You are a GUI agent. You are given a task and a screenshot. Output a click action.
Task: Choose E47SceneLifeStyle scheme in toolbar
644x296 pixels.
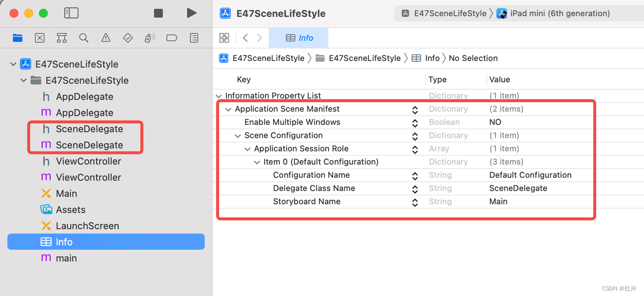pyautogui.click(x=445, y=14)
